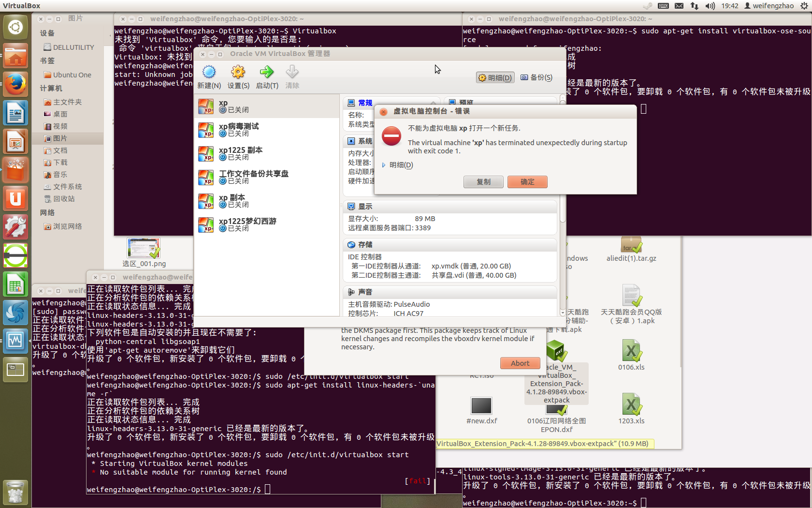Launch LibreOffice Impress from the dock
Viewport: 812px width, 508px height.
(x=15, y=142)
